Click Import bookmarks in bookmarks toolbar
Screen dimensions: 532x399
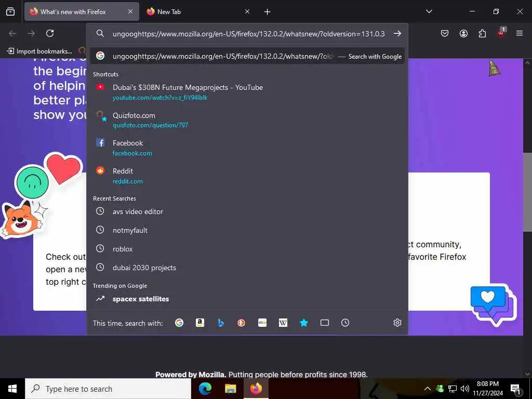pyautogui.click(x=39, y=51)
